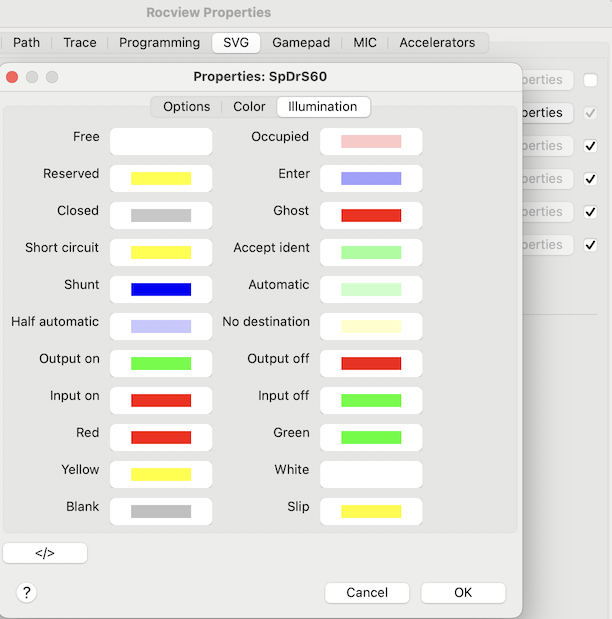Close the SpDrS60 properties dialog
612x619 pixels.
13,77
